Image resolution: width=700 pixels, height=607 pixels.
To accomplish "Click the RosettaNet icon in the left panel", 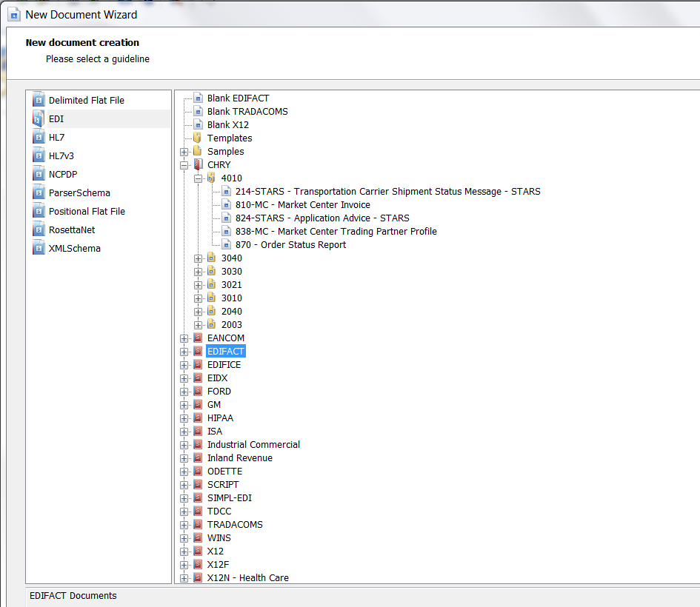I will point(39,229).
